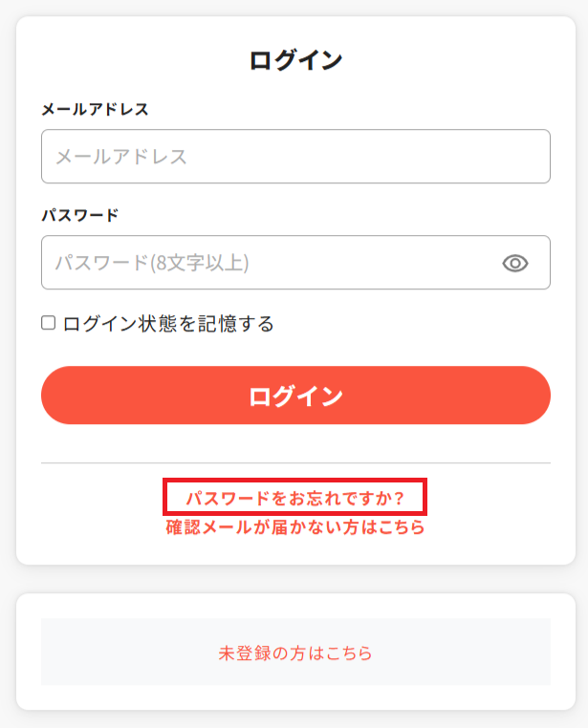Place cursor in the email address box
Image resolution: width=588 pixels, height=728 pixels.
[x=294, y=157]
